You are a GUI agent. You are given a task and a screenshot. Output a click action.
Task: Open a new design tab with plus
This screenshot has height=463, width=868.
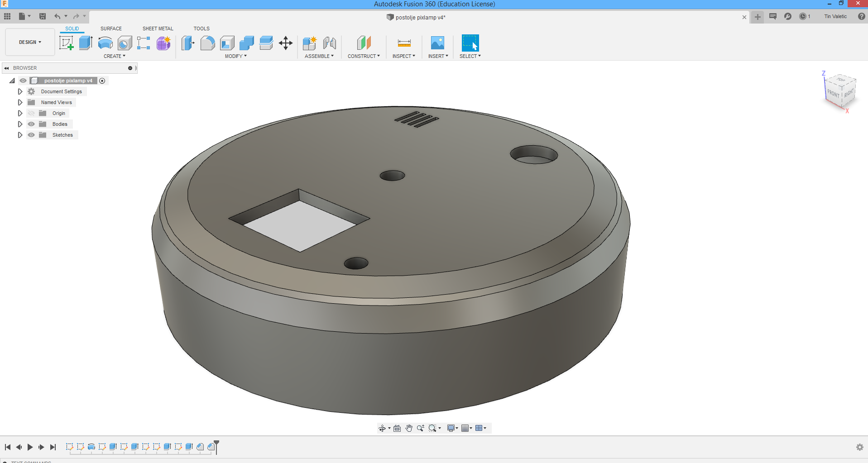(x=758, y=17)
